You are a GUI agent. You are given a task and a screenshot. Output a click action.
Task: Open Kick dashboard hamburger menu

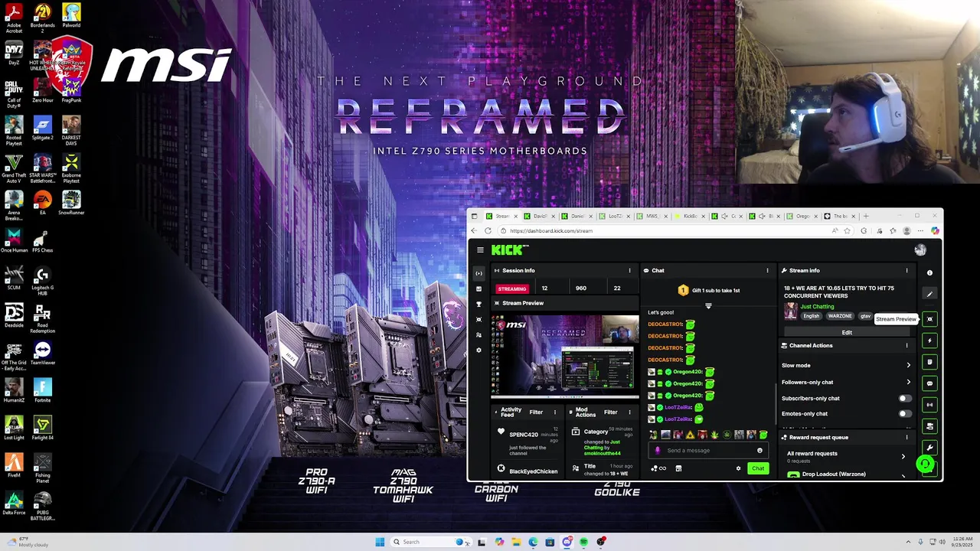[480, 249]
